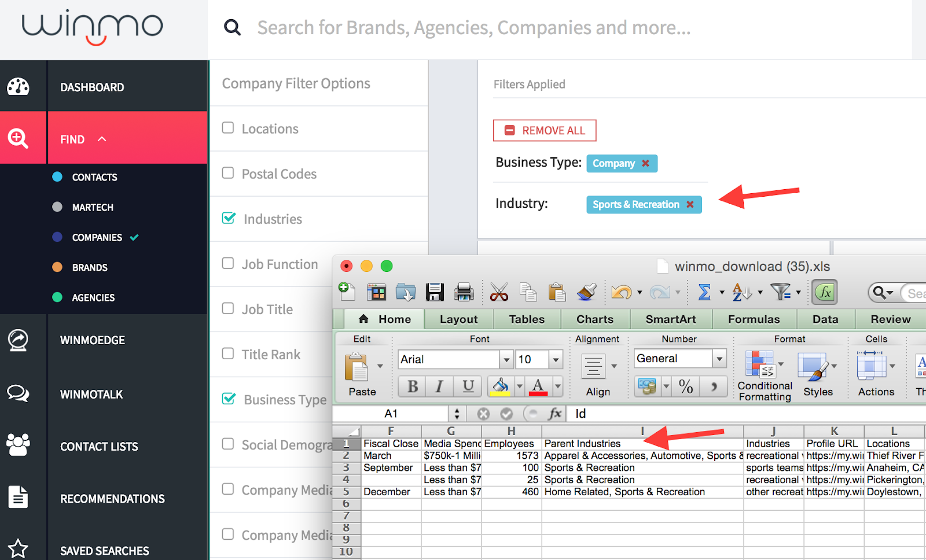Check the Title Rank filter checkbox
The height and width of the screenshot is (560, 926).
click(x=228, y=353)
